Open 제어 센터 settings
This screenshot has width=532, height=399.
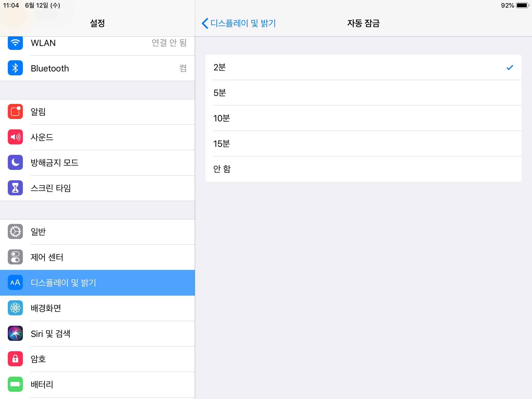tap(97, 257)
